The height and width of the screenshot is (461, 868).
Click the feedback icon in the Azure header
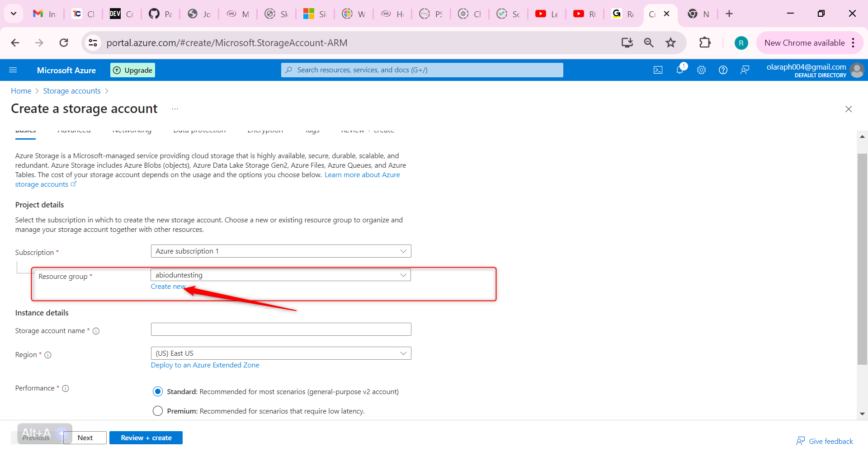coord(745,70)
